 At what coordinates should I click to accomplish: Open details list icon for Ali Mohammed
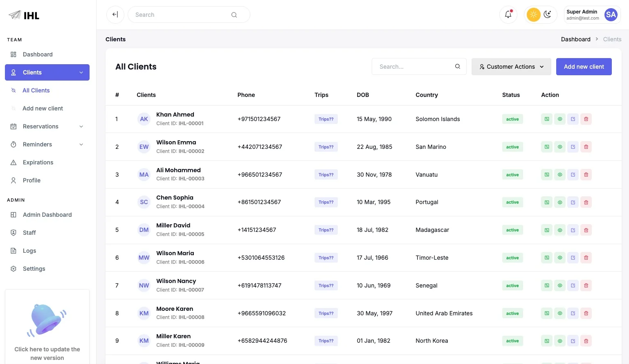(x=547, y=175)
